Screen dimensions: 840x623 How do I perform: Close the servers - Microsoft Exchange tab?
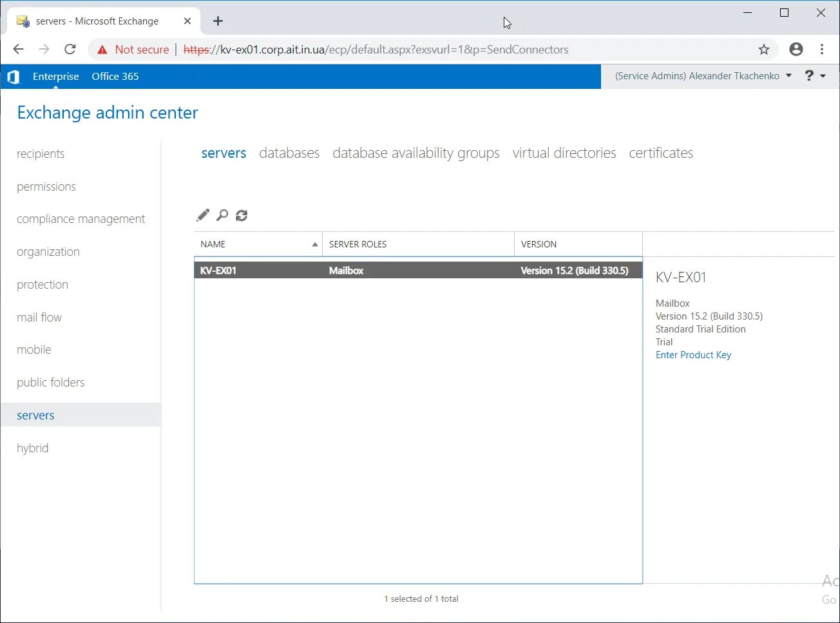[x=187, y=21]
